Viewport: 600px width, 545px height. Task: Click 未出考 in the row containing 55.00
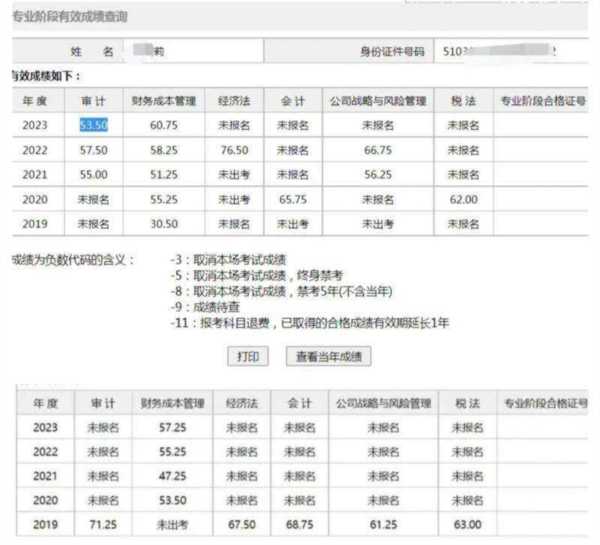pos(234,175)
